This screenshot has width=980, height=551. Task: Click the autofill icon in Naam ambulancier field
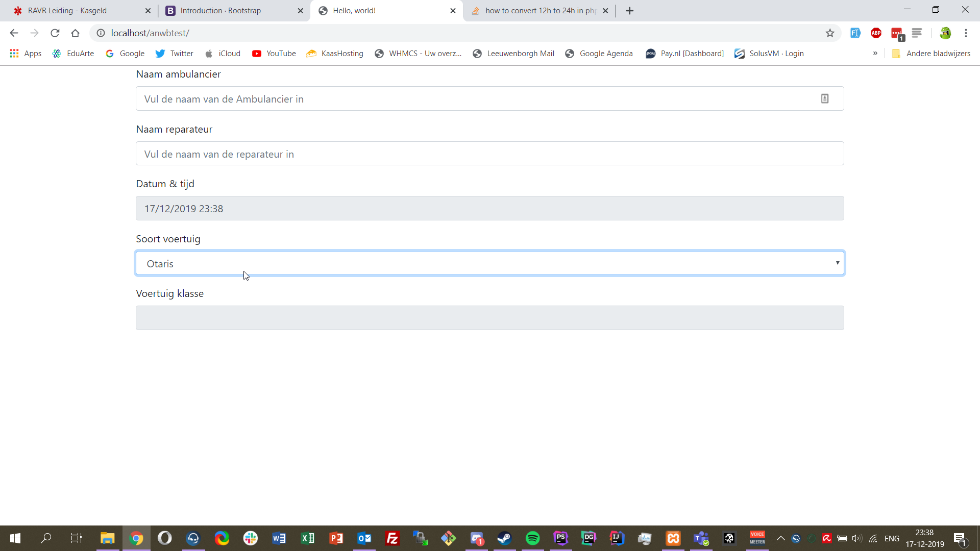[824, 98]
